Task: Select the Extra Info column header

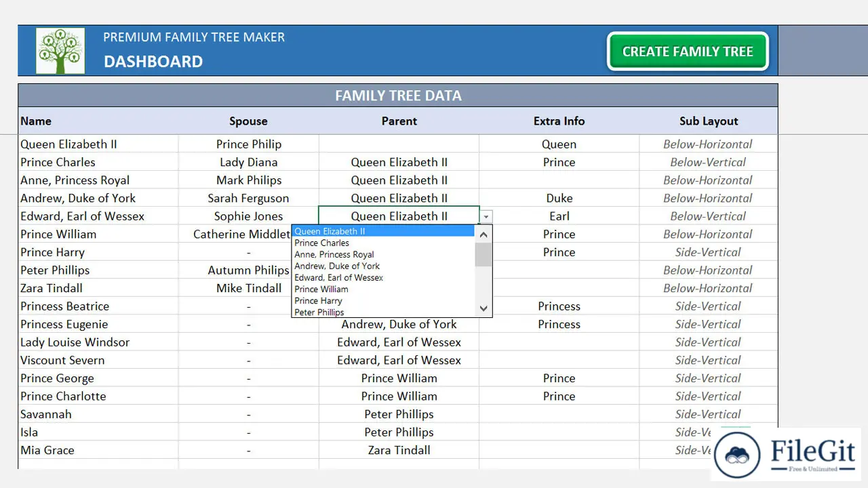Action: pyautogui.click(x=559, y=121)
